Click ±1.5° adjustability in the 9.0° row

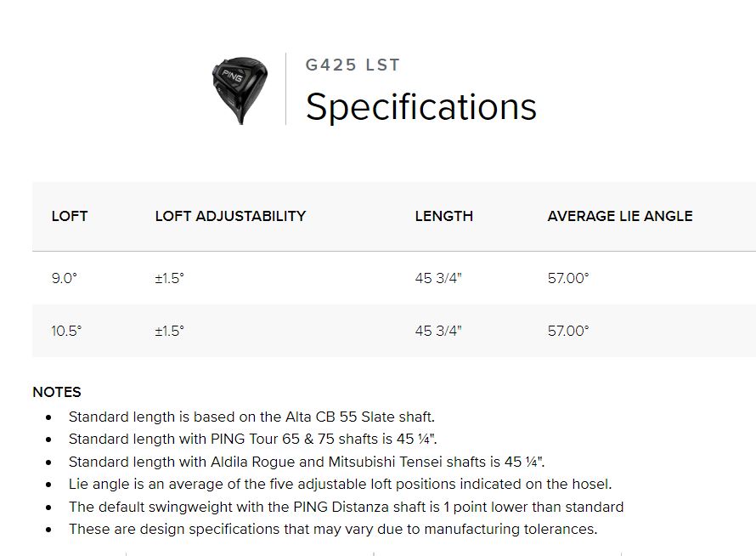[169, 278]
